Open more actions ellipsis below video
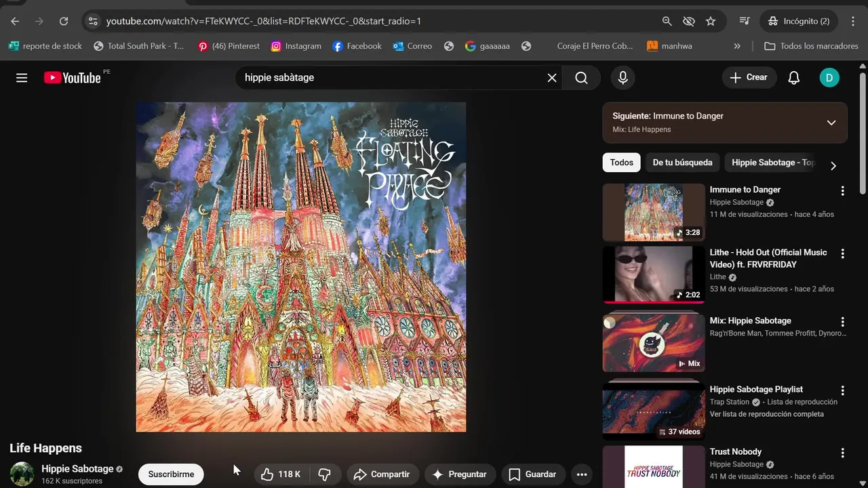868x488 pixels. point(582,474)
